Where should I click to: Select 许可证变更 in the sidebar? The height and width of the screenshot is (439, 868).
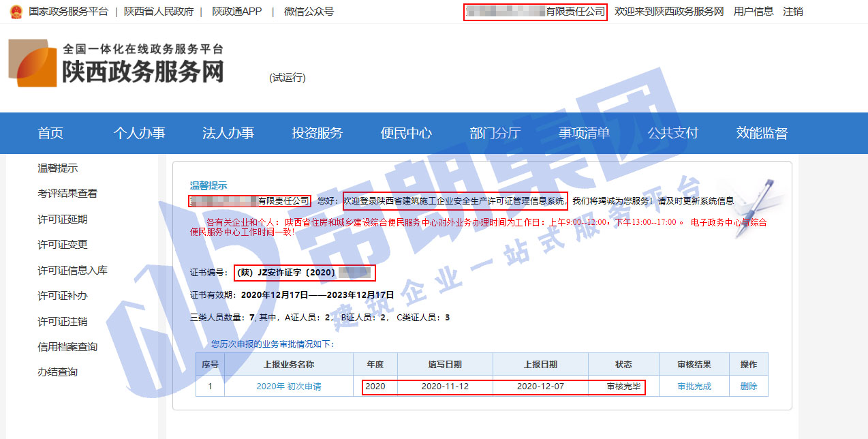pos(63,245)
